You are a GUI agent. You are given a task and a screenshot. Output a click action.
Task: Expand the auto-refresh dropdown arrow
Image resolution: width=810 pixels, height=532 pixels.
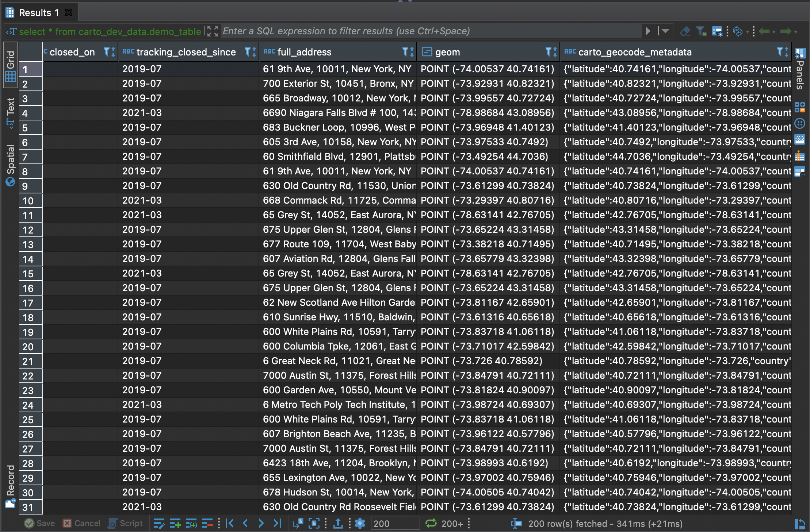(x=747, y=32)
